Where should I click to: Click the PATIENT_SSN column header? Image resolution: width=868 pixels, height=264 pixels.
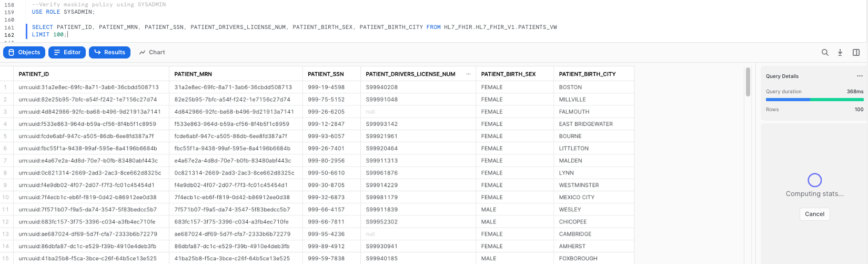click(326, 74)
